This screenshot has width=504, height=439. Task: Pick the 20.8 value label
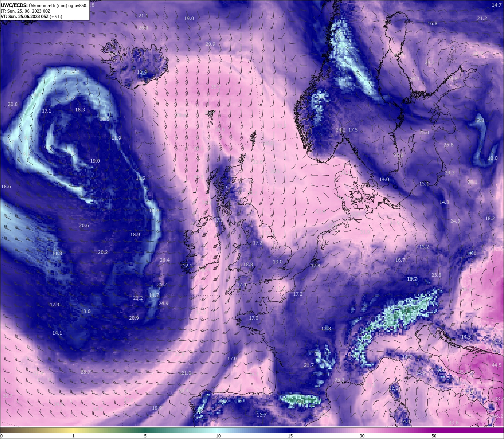[13, 104]
